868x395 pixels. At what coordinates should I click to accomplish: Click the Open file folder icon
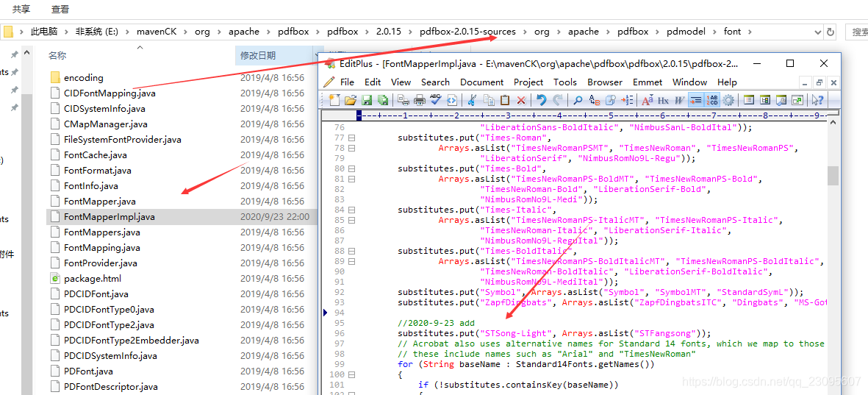[x=351, y=100]
